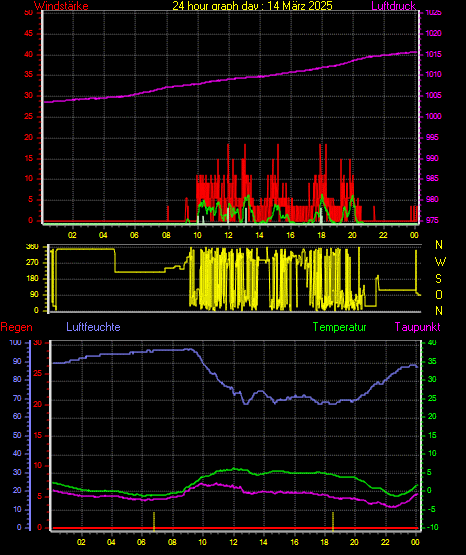Click hour 18 below the Windstärke chart
Image resolution: width=466 pixels, height=555 pixels.
[321, 235]
